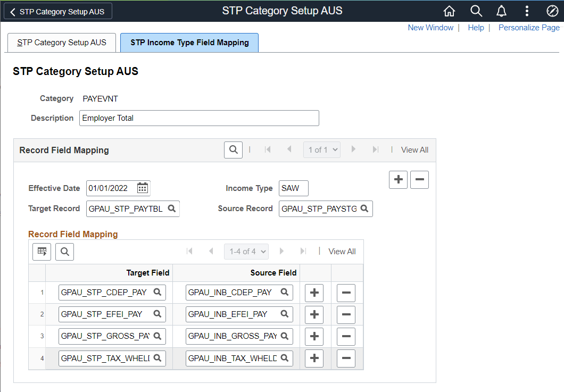Image resolution: width=564 pixels, height=392 pixels.
Task: Go back via STP Category Setup AUS button
Action: click(58, 12)
